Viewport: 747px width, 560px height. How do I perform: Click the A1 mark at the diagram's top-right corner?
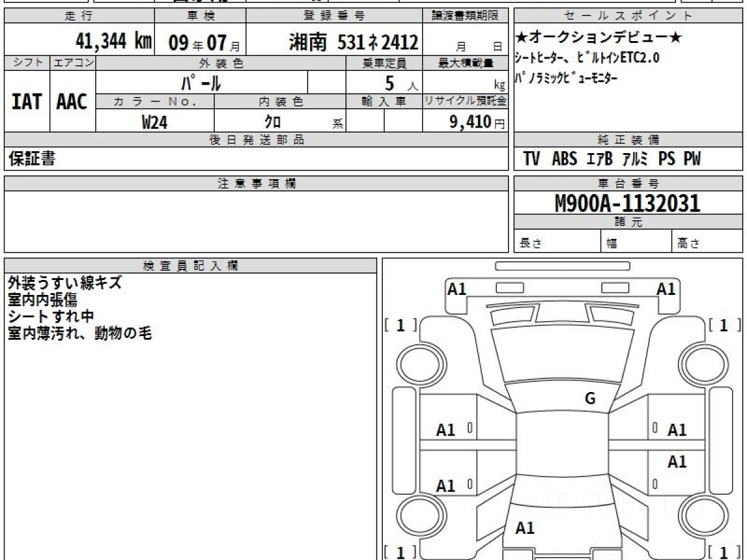pos(666,289)
